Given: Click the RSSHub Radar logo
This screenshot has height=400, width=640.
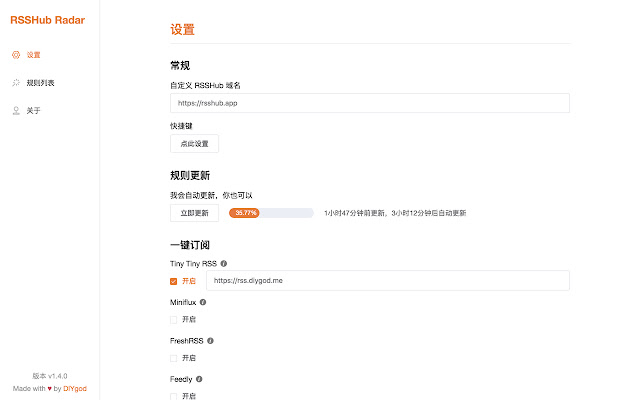Looking at the screenshot, I should point(45,18).
